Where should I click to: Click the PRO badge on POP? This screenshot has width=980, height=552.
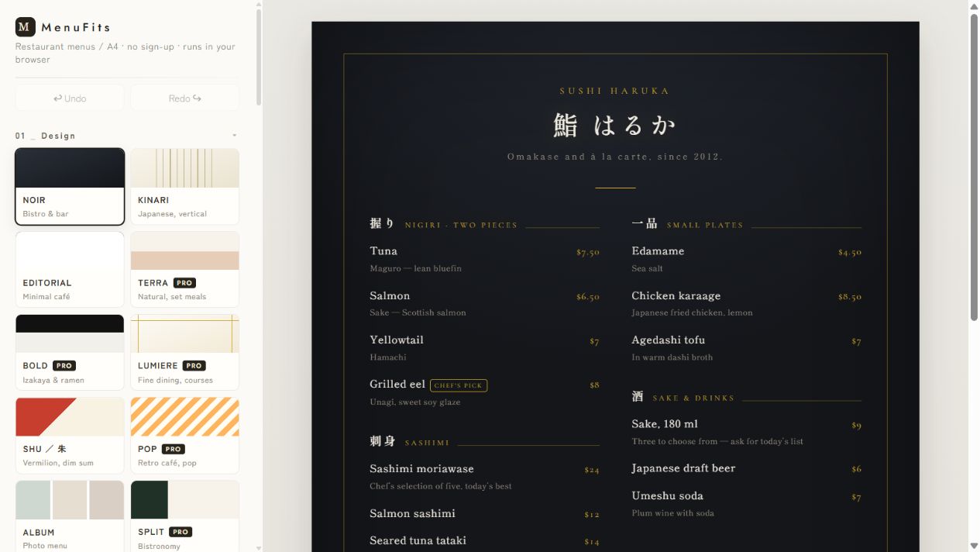pyautogui.click(x=173, y=449)
